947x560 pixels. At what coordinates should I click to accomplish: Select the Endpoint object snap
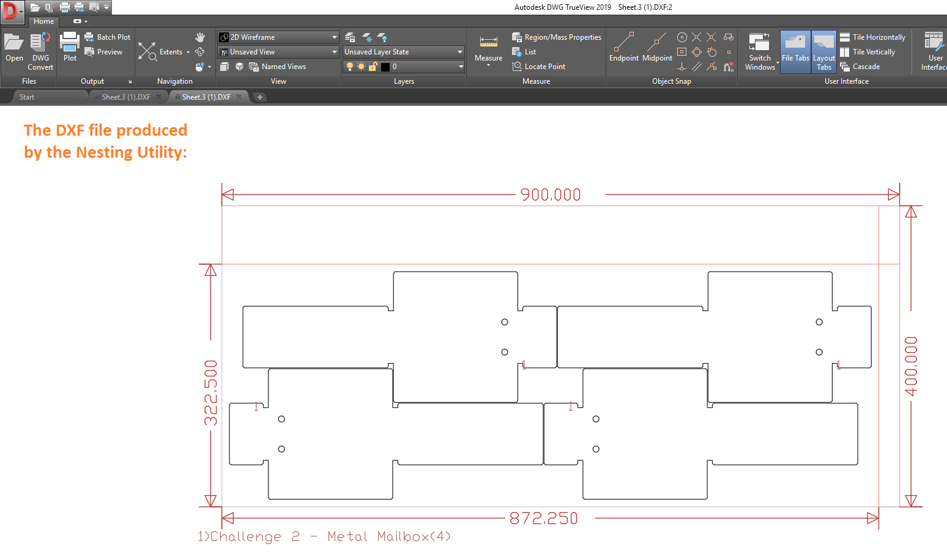(x=623, y=46)
